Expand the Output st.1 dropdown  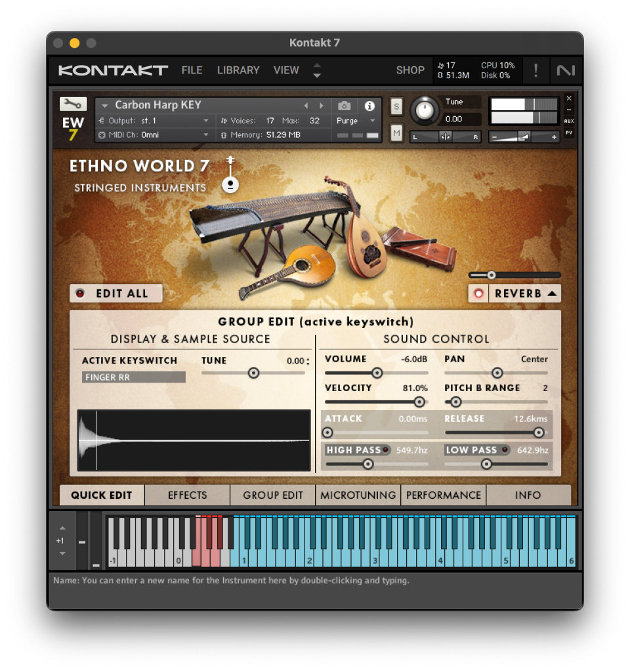pyautogui.click(x=205, y=121)
